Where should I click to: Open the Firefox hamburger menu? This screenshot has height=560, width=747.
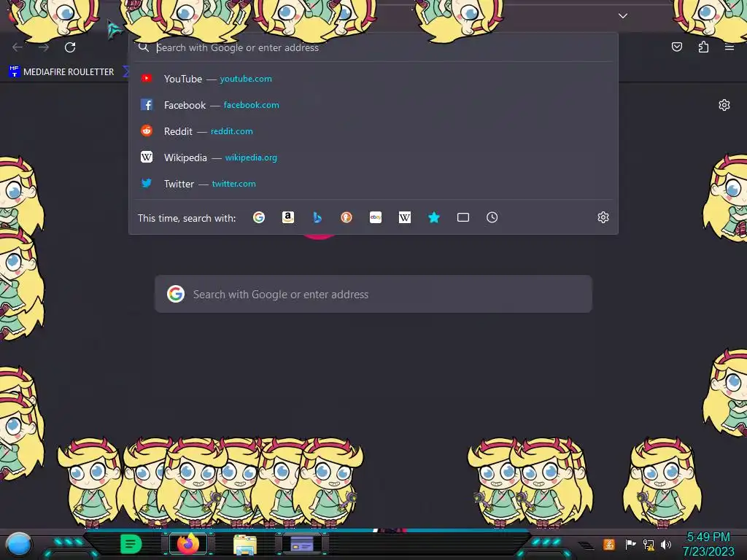click(729, 47)
